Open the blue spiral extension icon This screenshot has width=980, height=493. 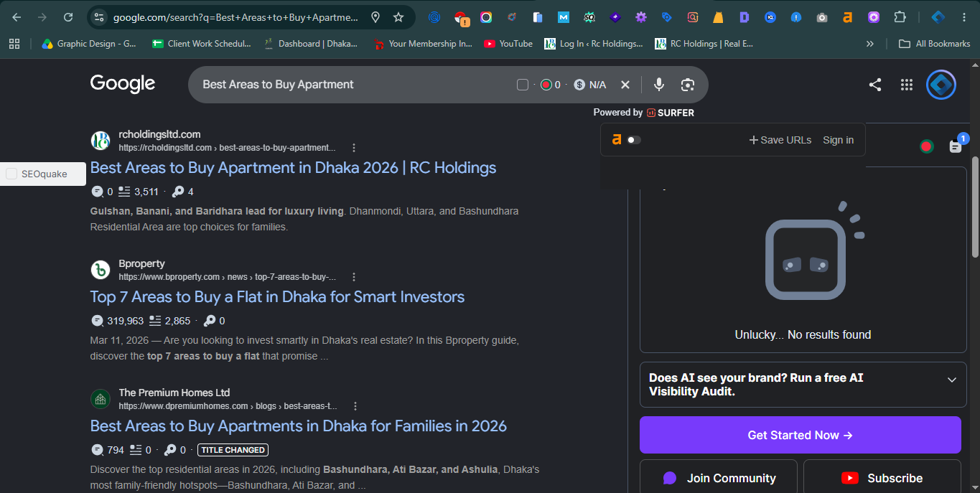point(434,17)
